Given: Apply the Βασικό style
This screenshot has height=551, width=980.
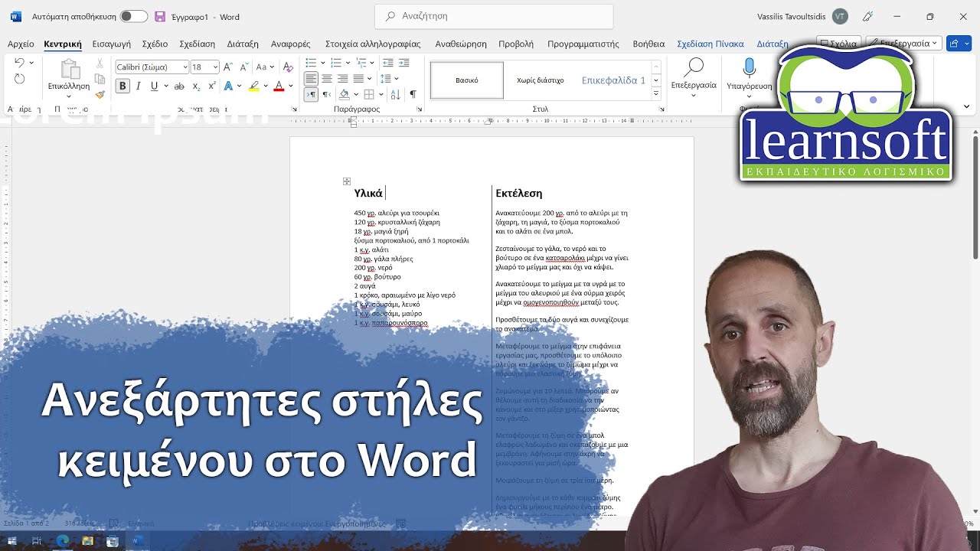Looking at the screenshot, I should click(467, 80).
